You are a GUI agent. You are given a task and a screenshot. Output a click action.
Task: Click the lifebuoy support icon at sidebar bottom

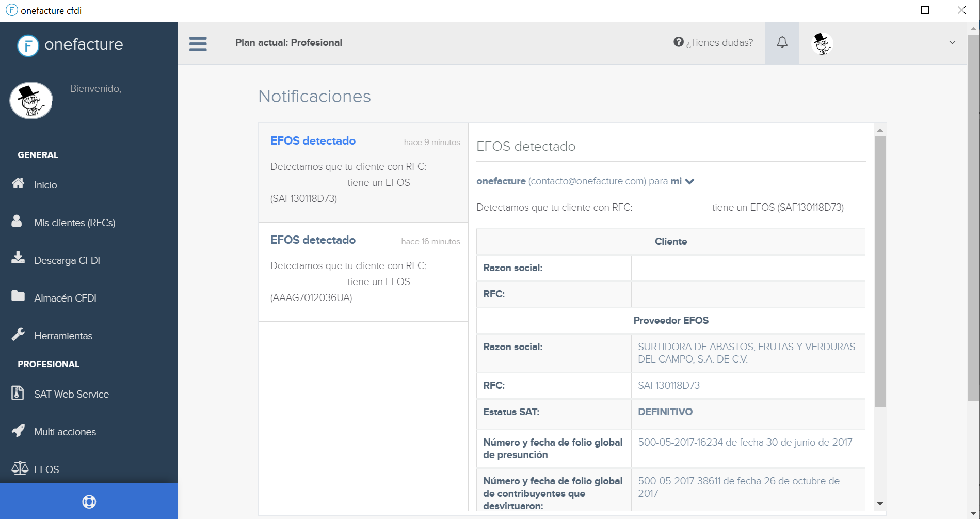pyautogui.click(x=89, y=501)
